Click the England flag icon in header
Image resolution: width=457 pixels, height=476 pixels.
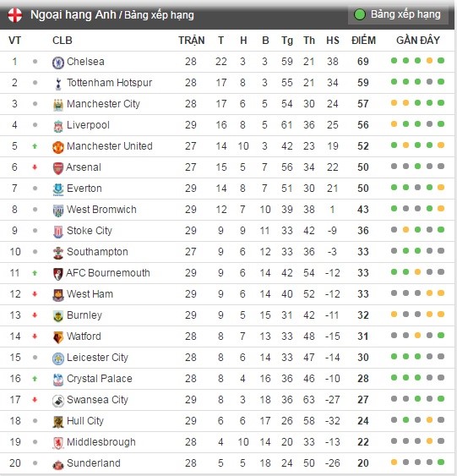coord(15,15)
